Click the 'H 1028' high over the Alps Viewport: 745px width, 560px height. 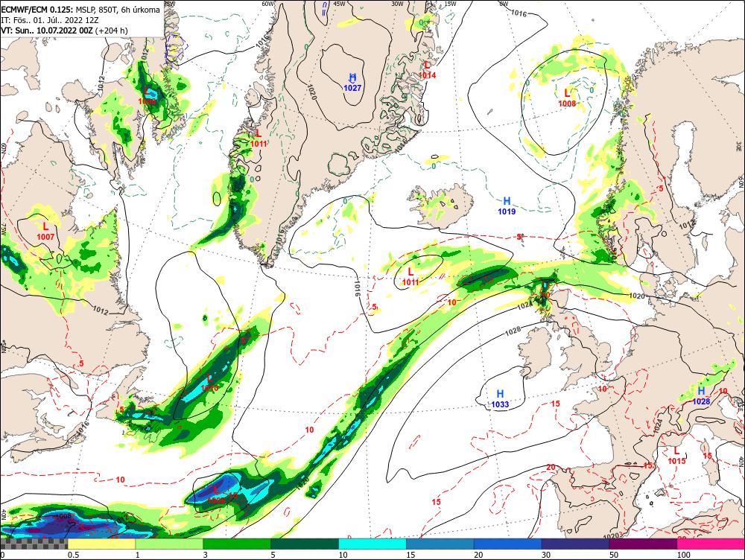coord(701,395)
